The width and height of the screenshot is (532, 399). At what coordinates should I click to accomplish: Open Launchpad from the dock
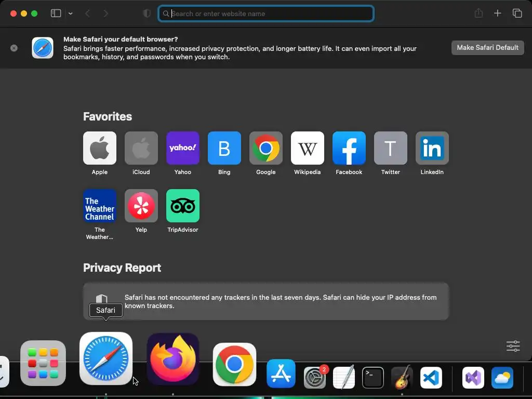(43, 363)
